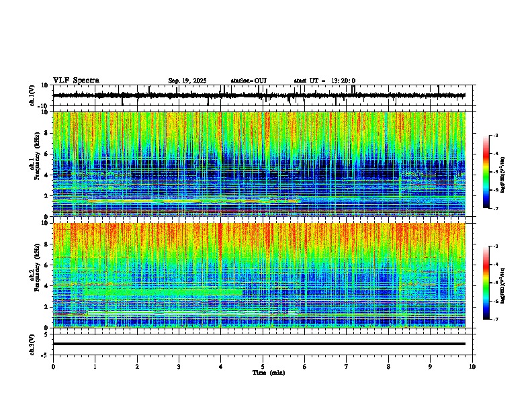Click the ch.2 "Frequency (kHz)" axis label
This screenshot has height=411, width=532.
point(37,267)
